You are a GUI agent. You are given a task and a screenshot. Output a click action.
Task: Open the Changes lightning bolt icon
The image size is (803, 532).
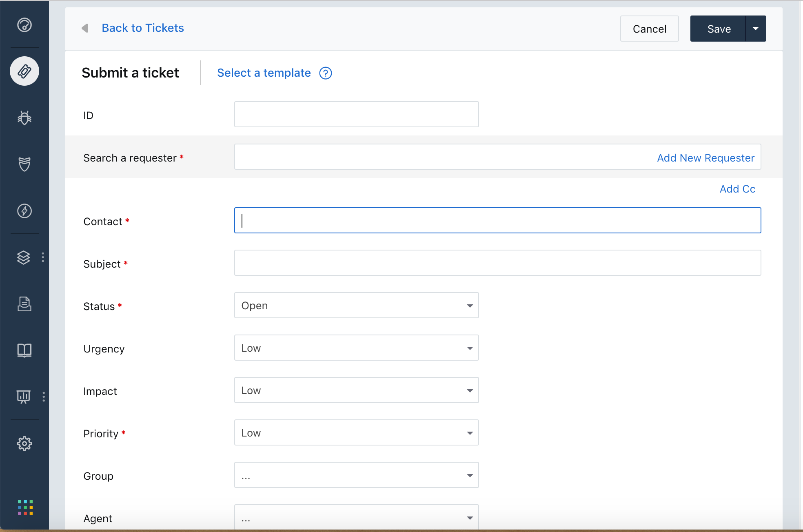(x=24, y=211)
